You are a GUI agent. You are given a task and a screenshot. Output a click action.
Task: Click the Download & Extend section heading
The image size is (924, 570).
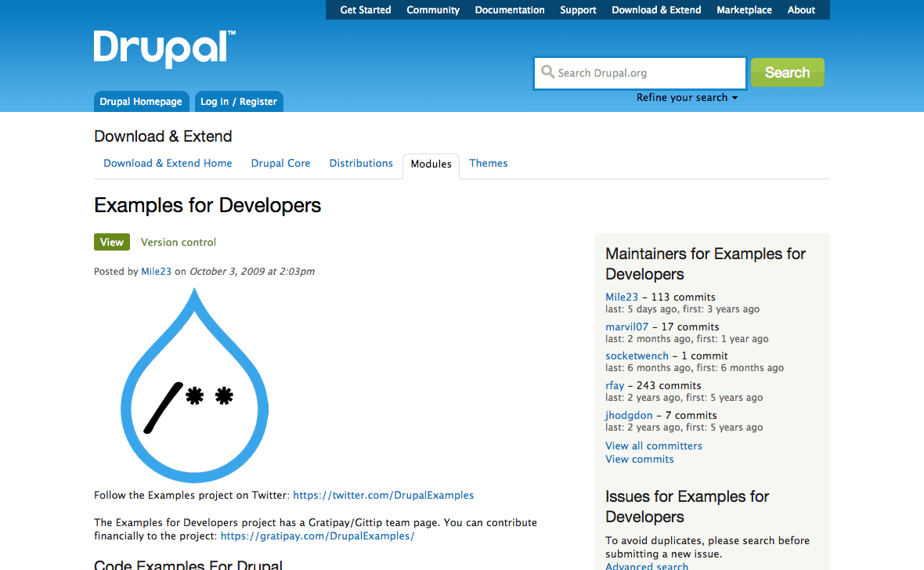(163, 136)
